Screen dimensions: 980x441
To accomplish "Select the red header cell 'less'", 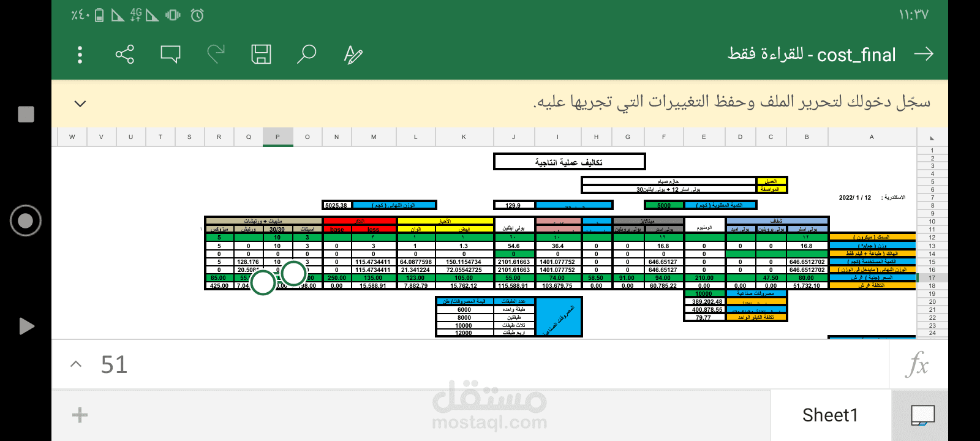I will 373,229.
